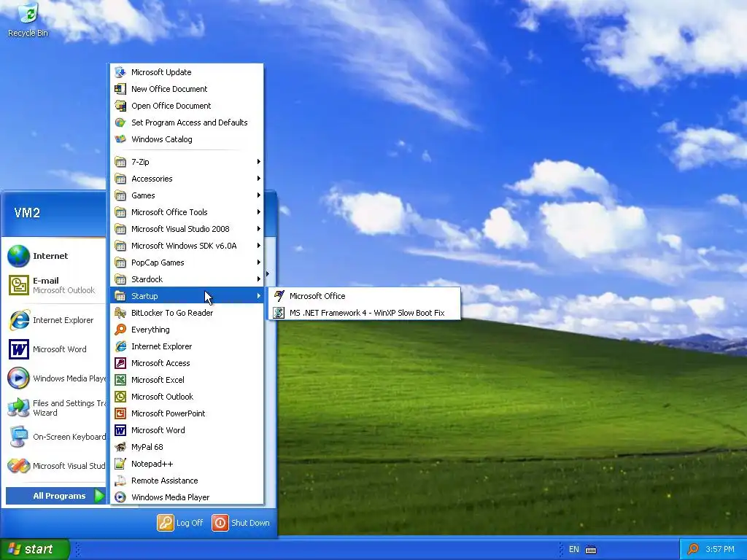Open pinned Microsoft Word in Start menu
This screenshot has width=747, height=560.
pyautogui.click(x=55, y=349)
